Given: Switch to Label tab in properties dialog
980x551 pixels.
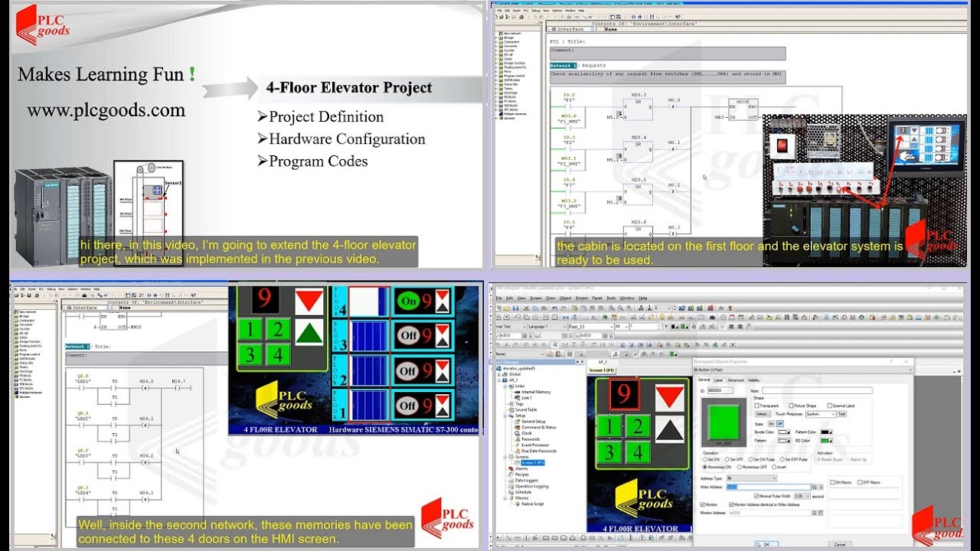Looking at the screenshot, I should click(x=718, y=380).
